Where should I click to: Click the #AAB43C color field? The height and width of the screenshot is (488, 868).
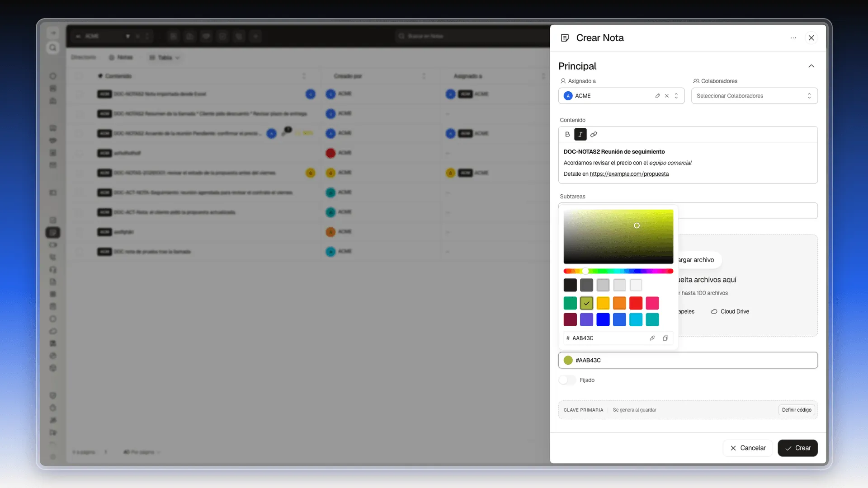(688, 360)
